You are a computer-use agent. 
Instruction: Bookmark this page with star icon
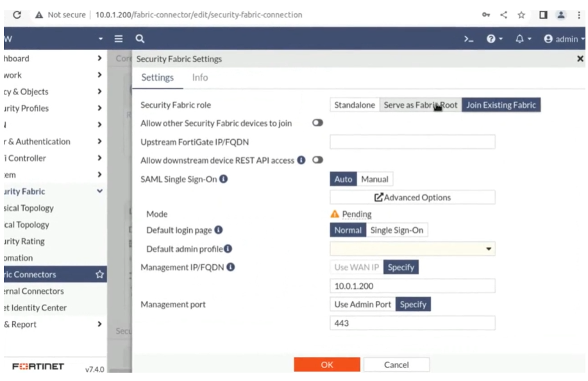click(x=521, y=15)
